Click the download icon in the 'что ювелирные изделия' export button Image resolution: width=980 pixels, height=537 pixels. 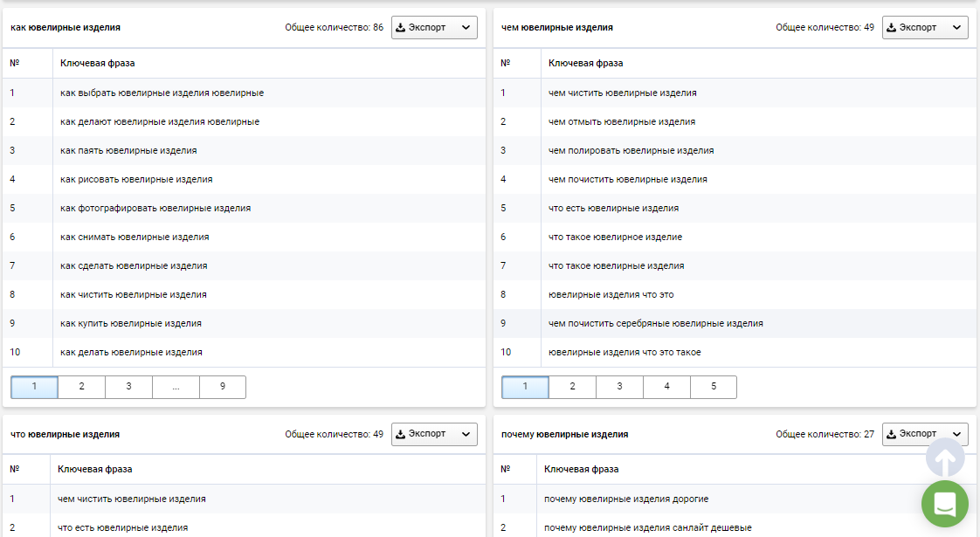(401, 434)
